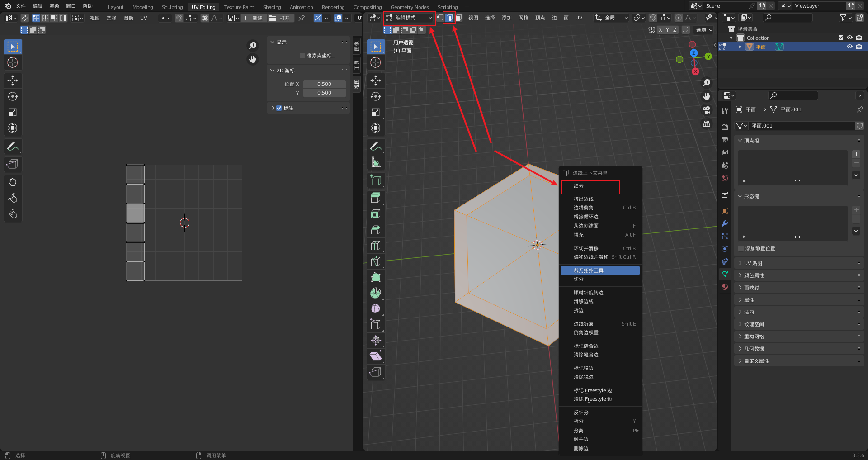Select the Grab tool in UV editor
Screen dimensions: 868x460
coord(13,182)
